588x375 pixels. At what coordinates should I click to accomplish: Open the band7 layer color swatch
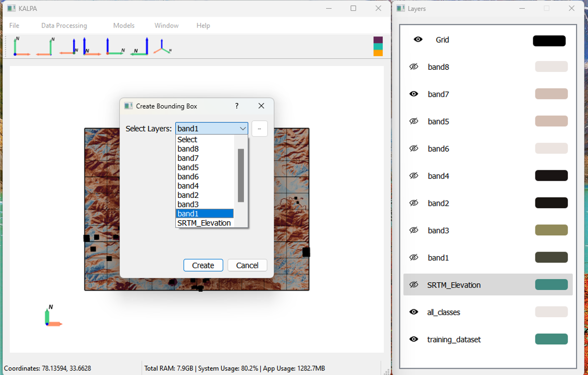click(x=551, y=94)
